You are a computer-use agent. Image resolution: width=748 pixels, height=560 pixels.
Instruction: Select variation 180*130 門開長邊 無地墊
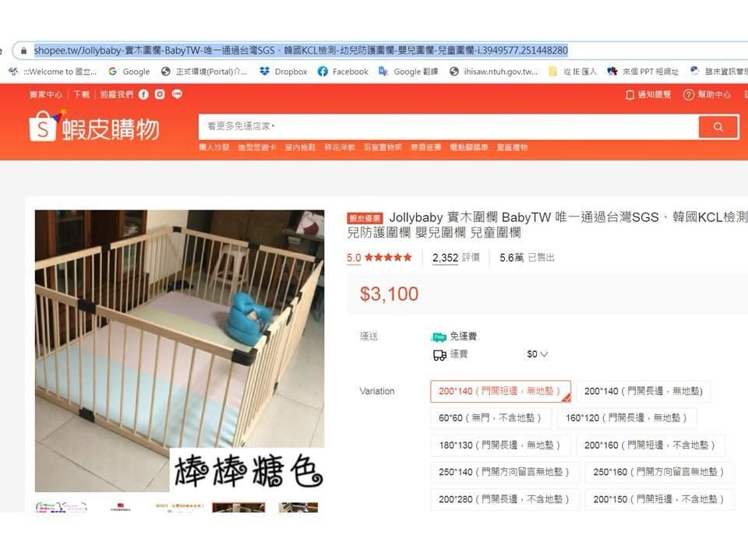pos(500,445)
